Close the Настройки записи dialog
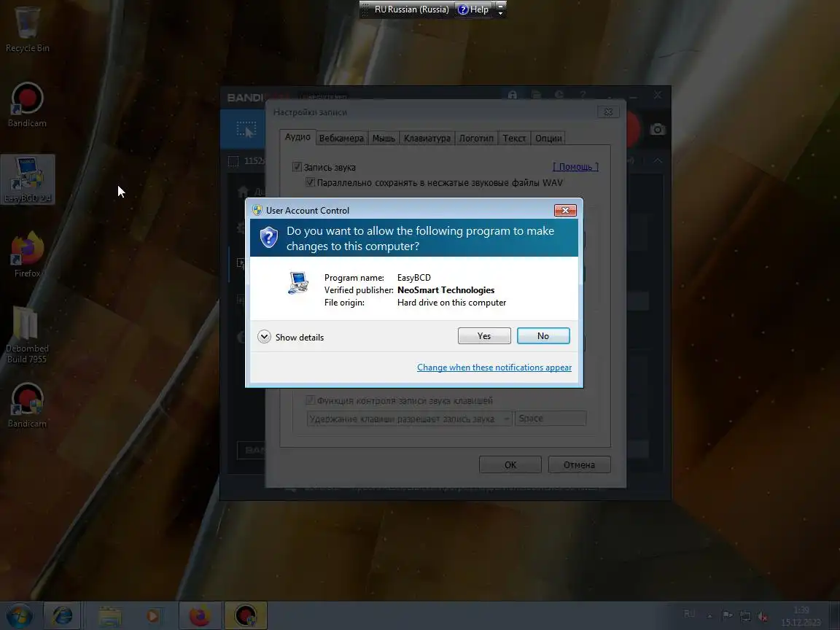The height and width of the screenshot is (630, 840). coord(608,112)
